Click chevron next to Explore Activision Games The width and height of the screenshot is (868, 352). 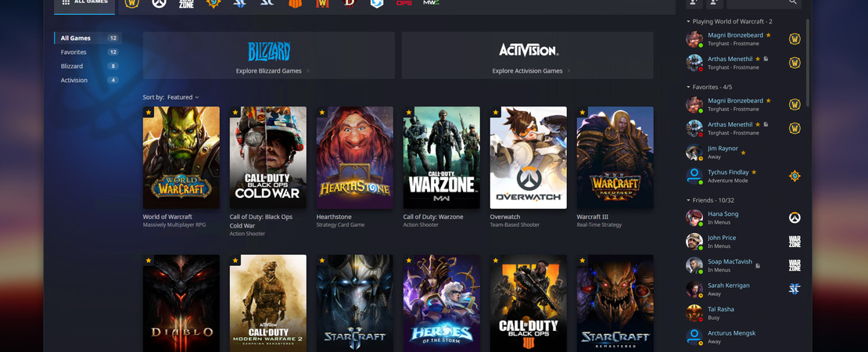(568, 71)
